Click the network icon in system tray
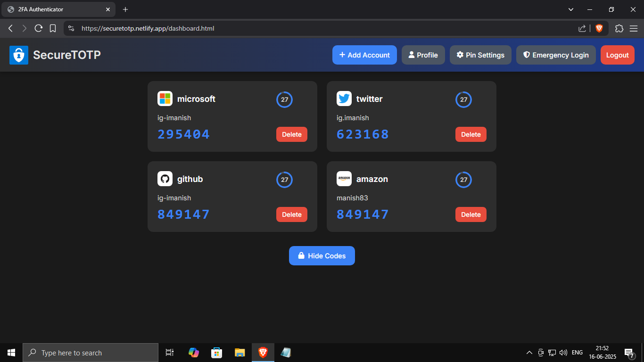Viewport: 644px width, 362px height. click(552, 353)
